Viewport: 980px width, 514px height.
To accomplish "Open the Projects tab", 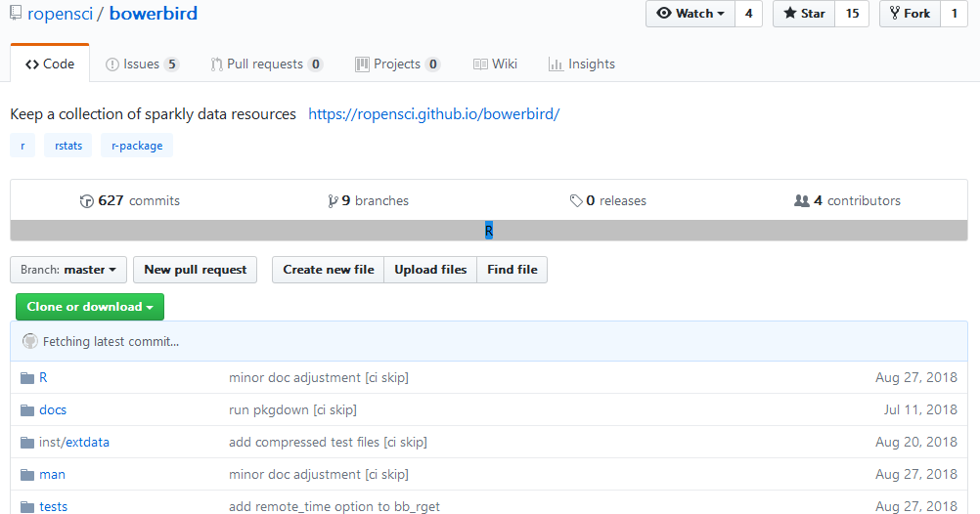I will [x=397, y=64].
